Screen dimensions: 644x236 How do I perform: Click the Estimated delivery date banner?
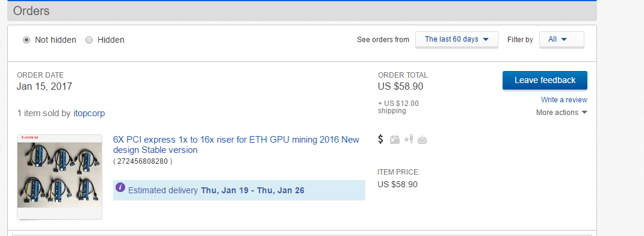(239, 190)
